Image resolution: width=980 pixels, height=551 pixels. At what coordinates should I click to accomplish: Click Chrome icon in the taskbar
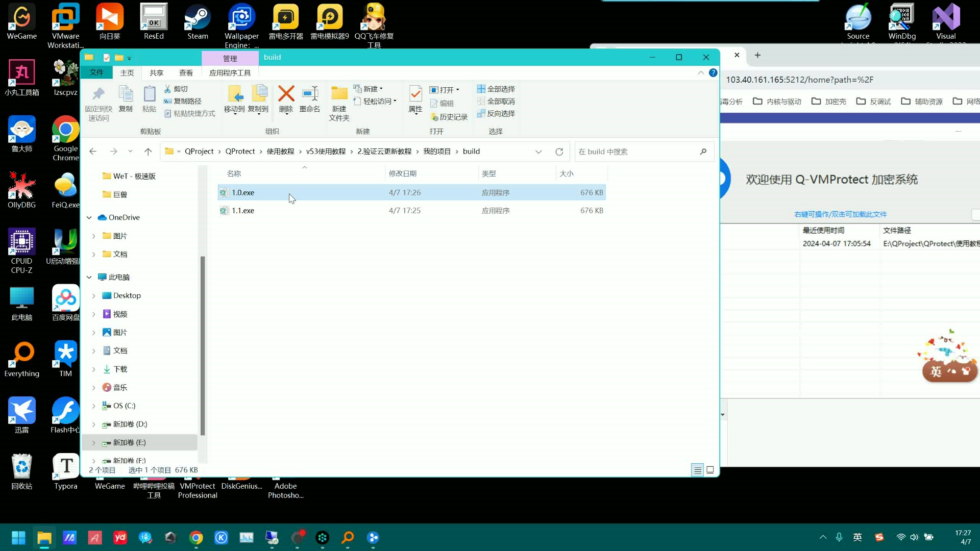[x=196, y=538]
